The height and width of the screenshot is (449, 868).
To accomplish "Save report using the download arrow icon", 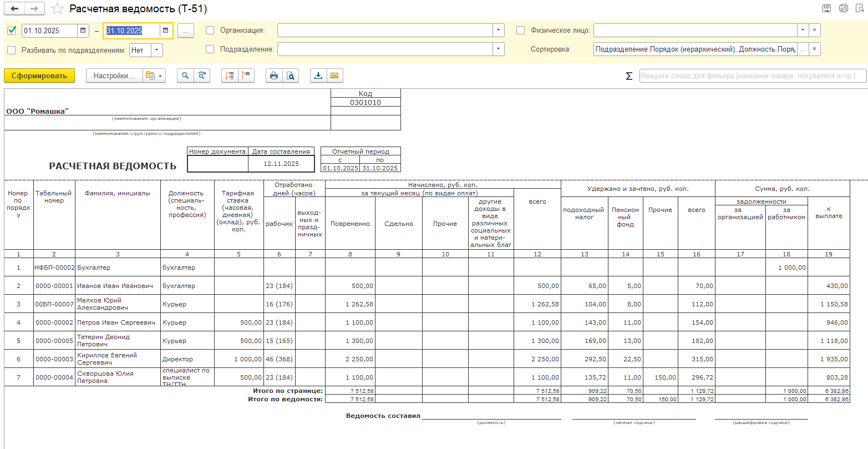I will point(318,76).
